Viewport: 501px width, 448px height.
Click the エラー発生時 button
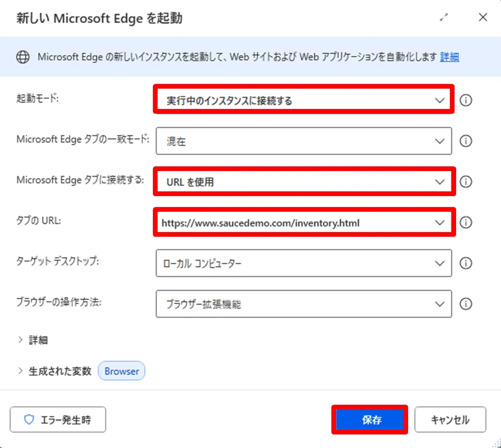[58, 420]
